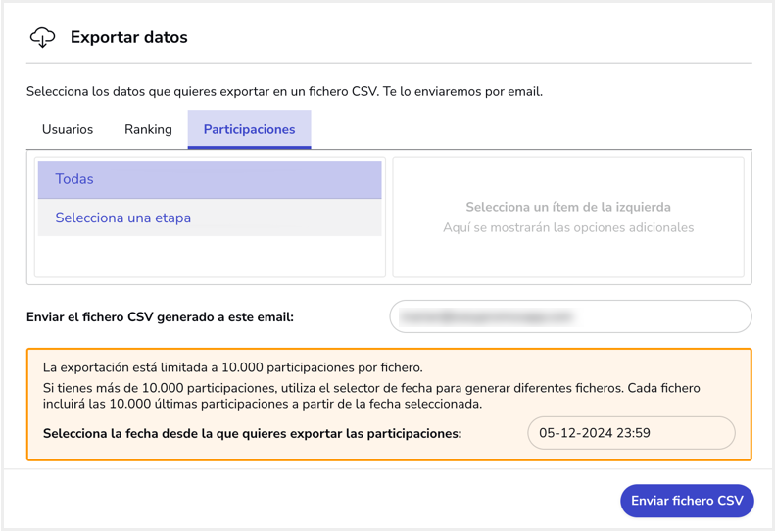
Task: Click the 'Si tienes más de 10.000' paragraph
Action: coord(371,396)
